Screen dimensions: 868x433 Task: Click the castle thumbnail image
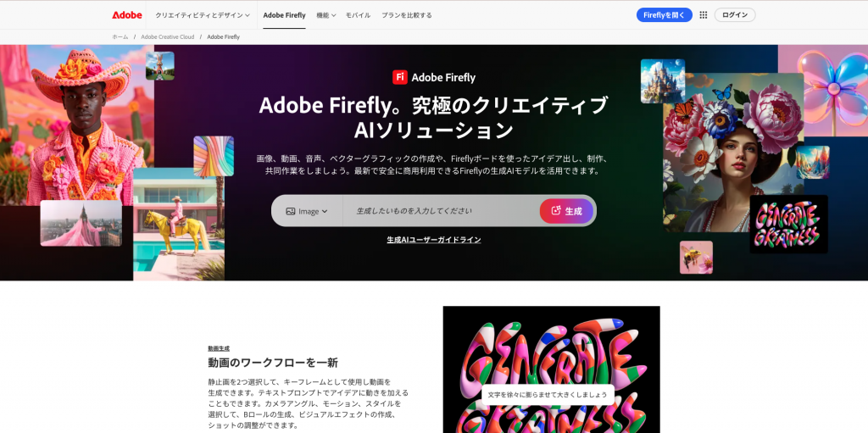[x=663, y=80]
